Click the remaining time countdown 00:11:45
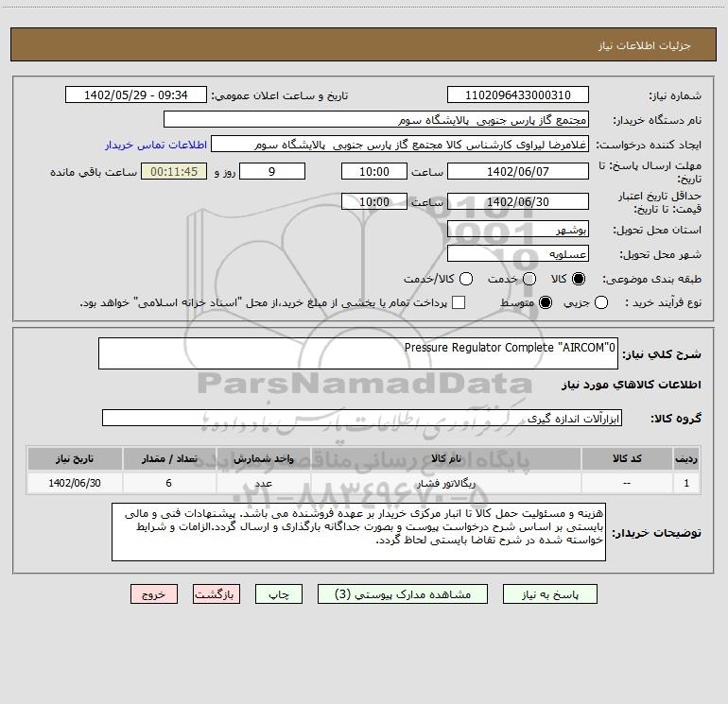728x704 pixels. click(174, 171)
